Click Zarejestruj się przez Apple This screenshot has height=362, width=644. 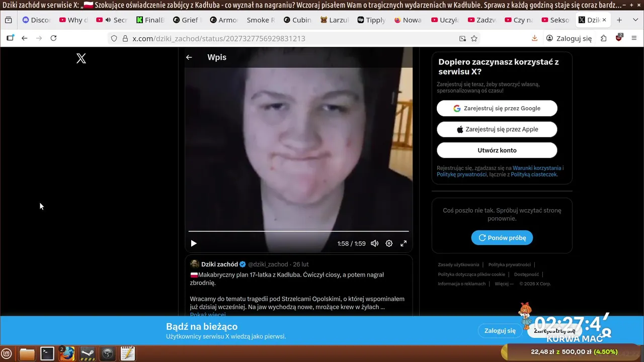click(497, 129)
